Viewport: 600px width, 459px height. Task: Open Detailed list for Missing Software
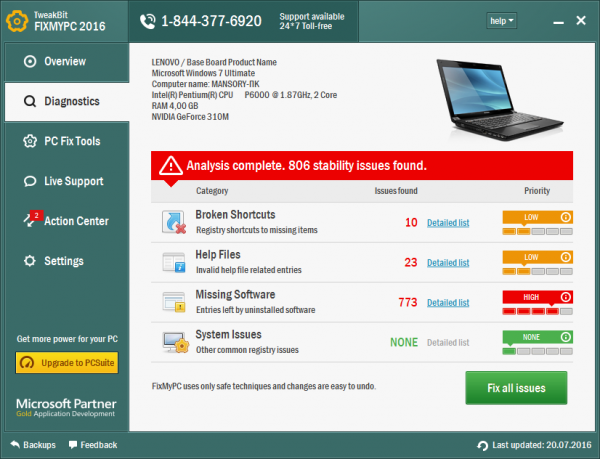(x=448, y=303)
